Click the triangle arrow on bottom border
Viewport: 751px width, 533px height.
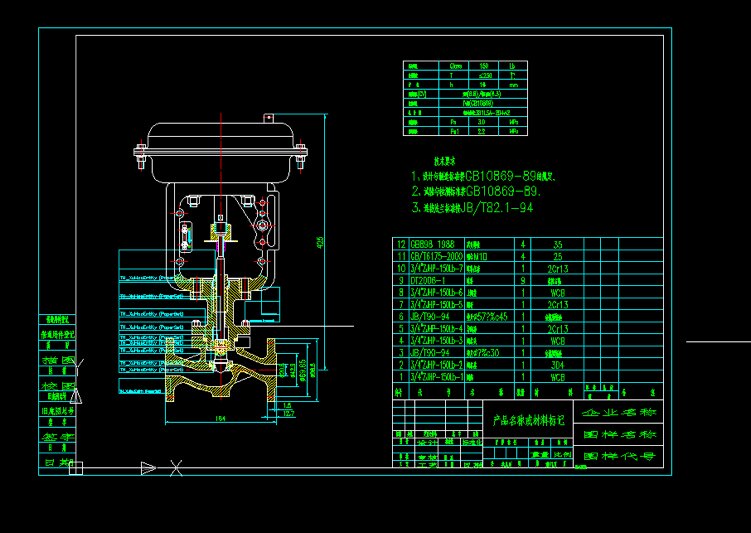pyautogui.click(x=148, y=468)
